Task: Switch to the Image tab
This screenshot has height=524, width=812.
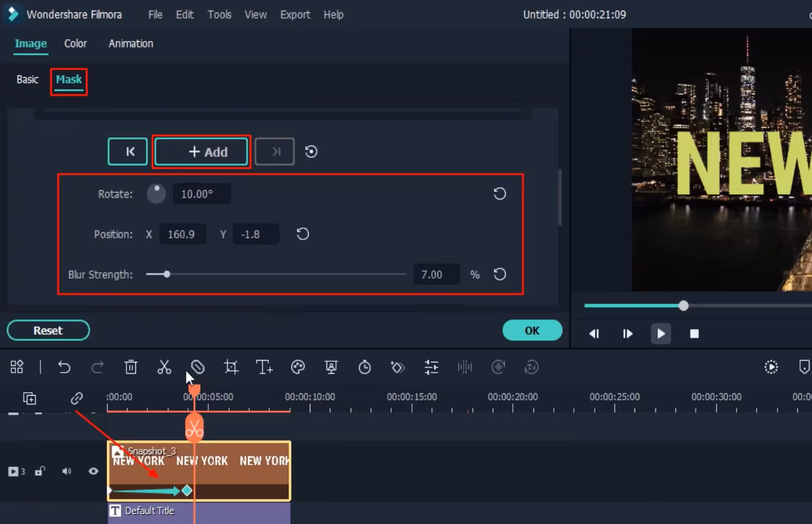Action: click(x=31, y=43)
